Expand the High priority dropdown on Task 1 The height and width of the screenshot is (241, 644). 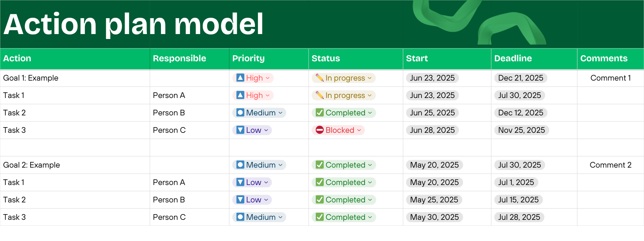point(267,95)
